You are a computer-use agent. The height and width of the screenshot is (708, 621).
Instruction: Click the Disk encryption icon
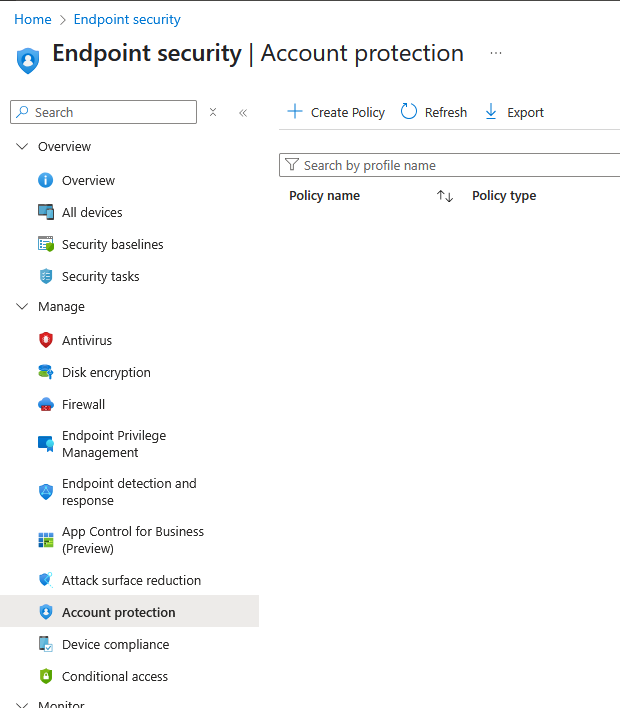point(45,373)
